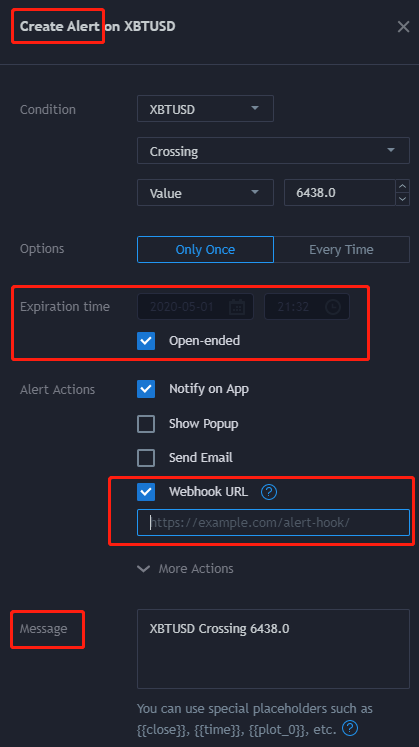Click the price value field 6438.0
Viewport: 419px width, 747px height.
340,192
